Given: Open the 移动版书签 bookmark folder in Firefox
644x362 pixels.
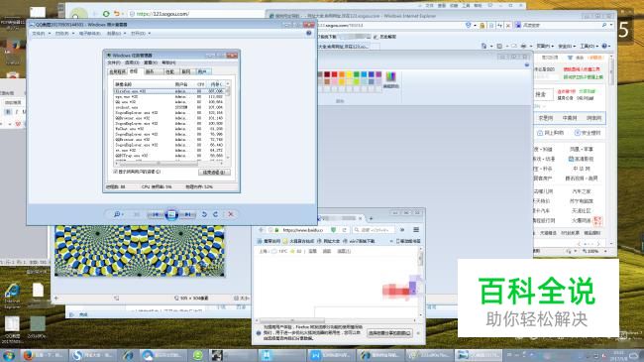Looking at the screenshot, I should (x=408, y=241).
